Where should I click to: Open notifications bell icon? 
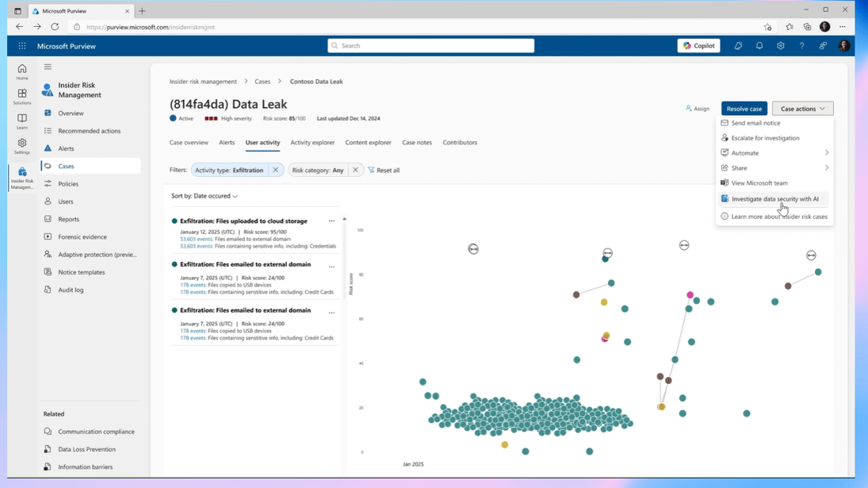(759, 46)
